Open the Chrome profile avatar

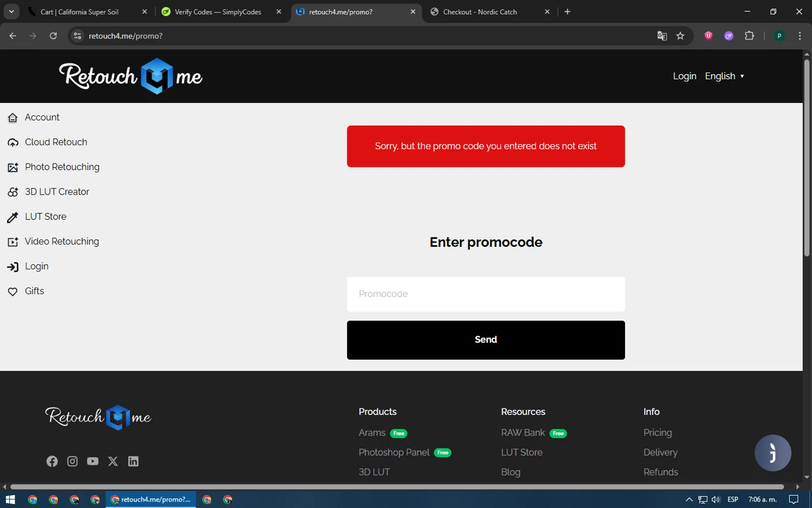(780, 36)
